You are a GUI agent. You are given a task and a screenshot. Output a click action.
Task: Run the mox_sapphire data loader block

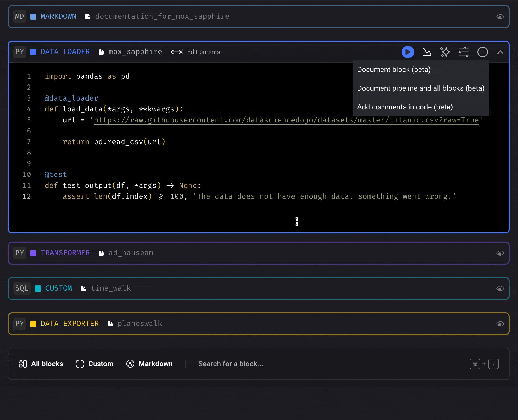407,52
